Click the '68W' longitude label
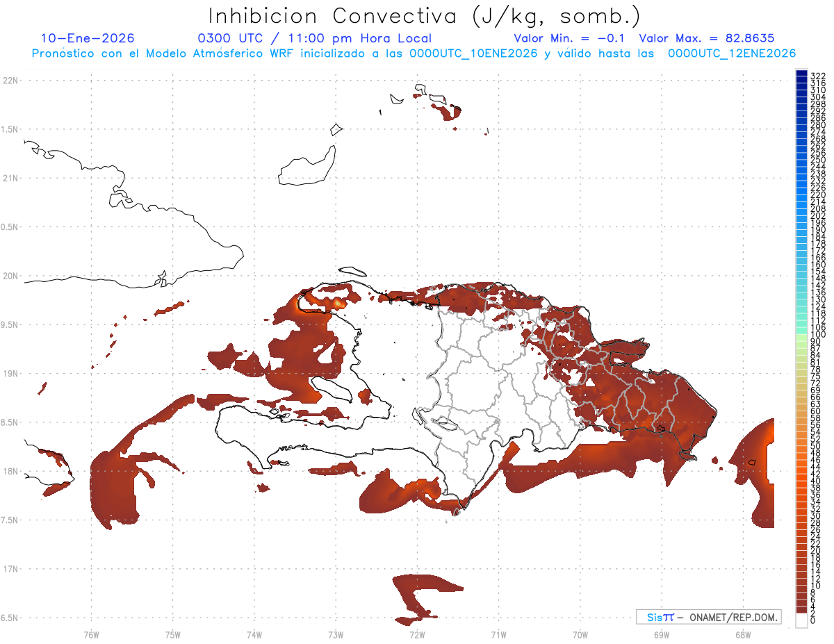The width and height of the screenshot is (834, 644). pyautogui.click(x=742, y=634)
